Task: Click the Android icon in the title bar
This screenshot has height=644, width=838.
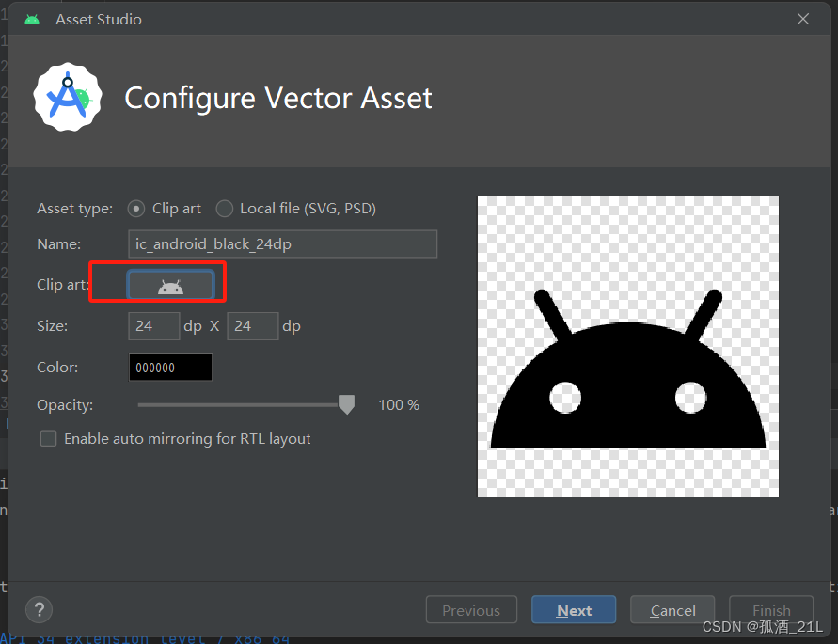Action: click(x=32, y=19)
